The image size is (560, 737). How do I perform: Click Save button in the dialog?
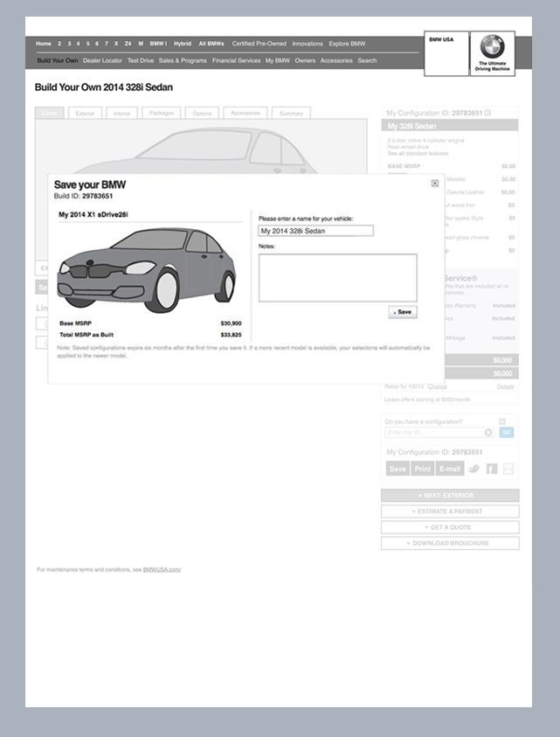click(x=403, y=312)
